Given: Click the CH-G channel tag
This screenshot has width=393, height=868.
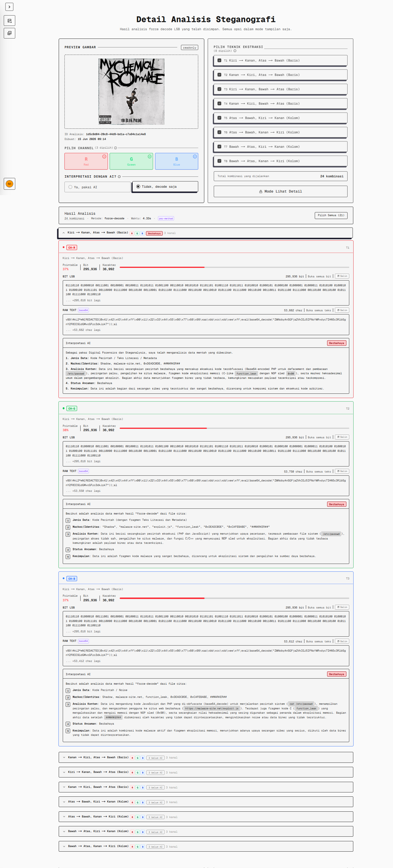Looking at the screenshot, I should tap(72, 409).
